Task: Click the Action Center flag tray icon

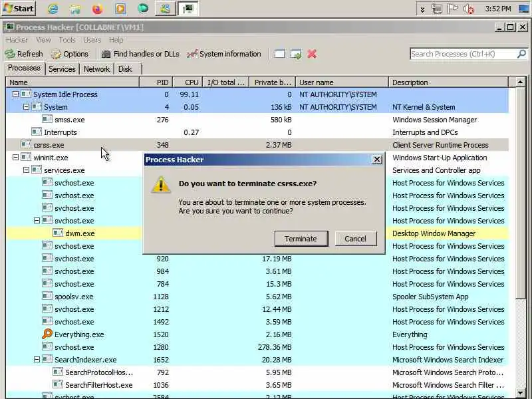Action: 453,9
